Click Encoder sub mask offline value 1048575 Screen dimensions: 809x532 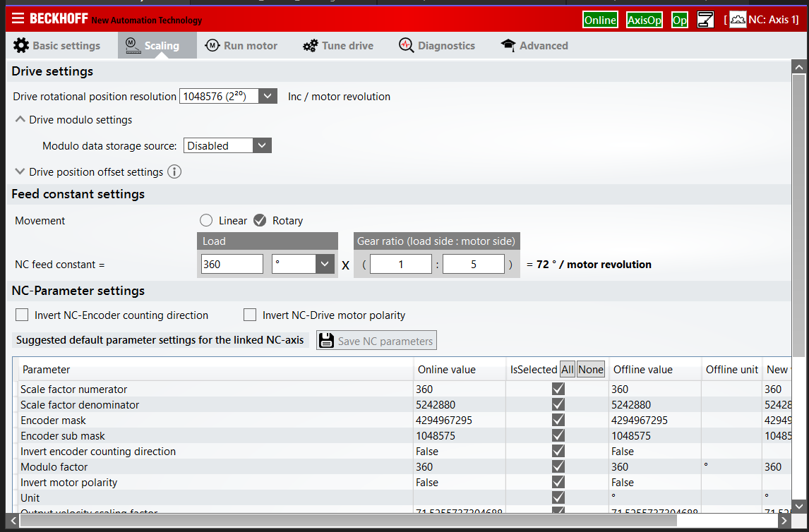(x=631, y=435)
